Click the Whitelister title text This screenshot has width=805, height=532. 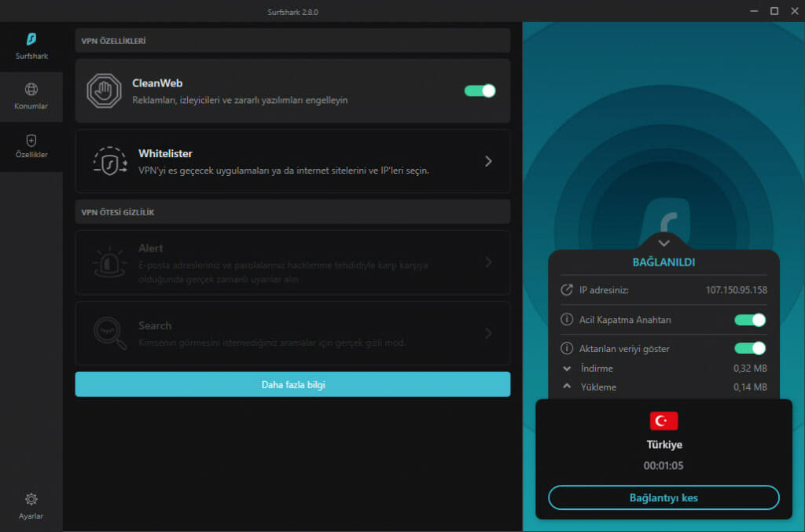point(165,153)
